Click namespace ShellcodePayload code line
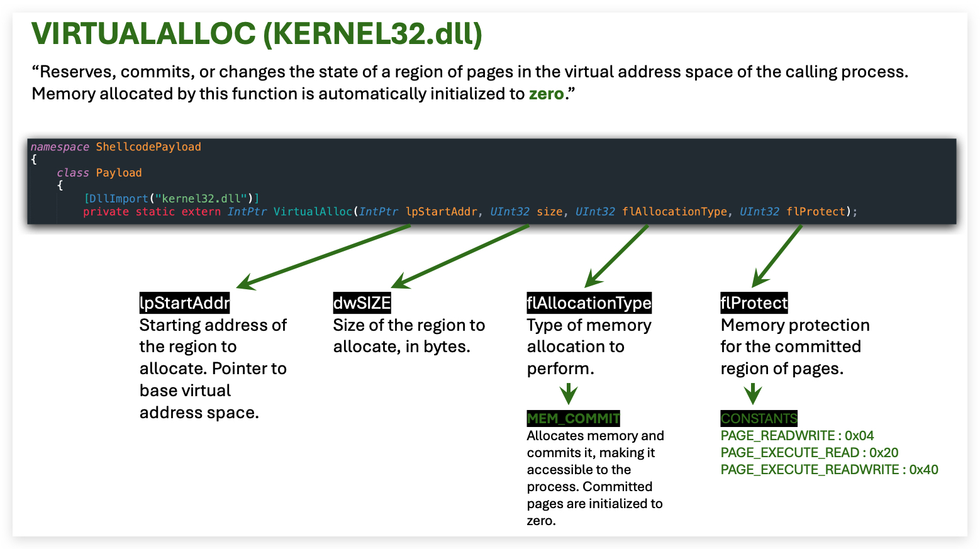 (x=116, y=147)
